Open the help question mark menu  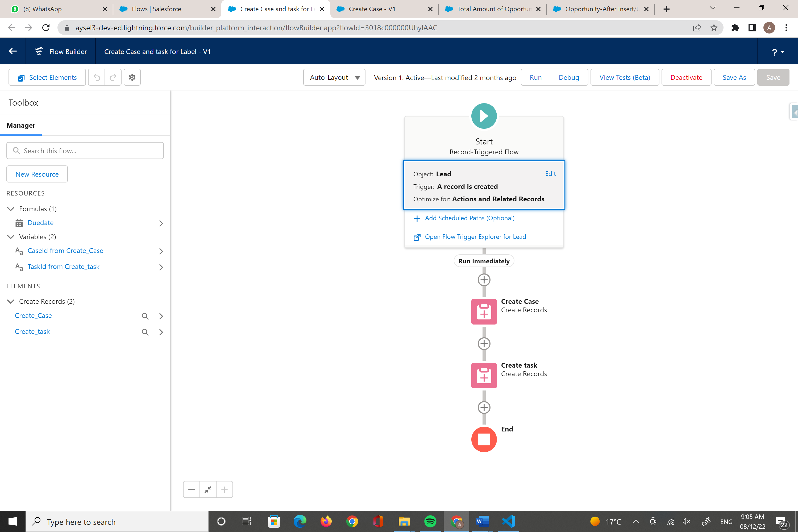pyautogui.click(x=778, y=52)
